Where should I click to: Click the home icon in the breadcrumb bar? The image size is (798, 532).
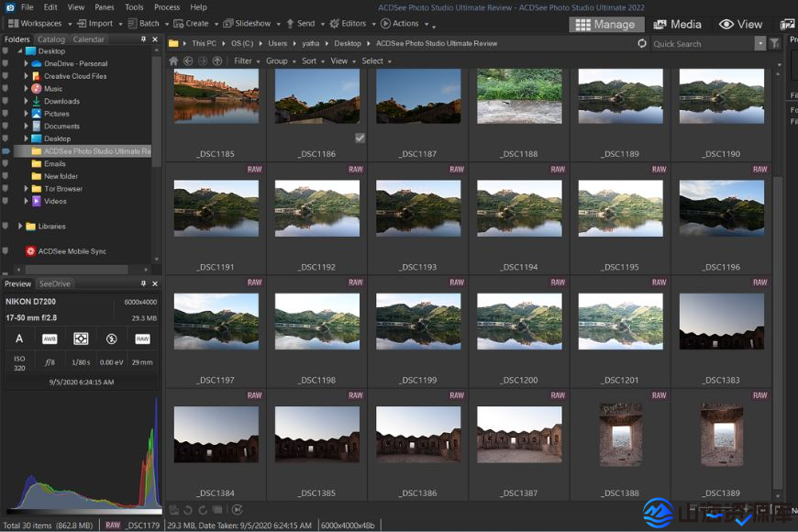172,61
